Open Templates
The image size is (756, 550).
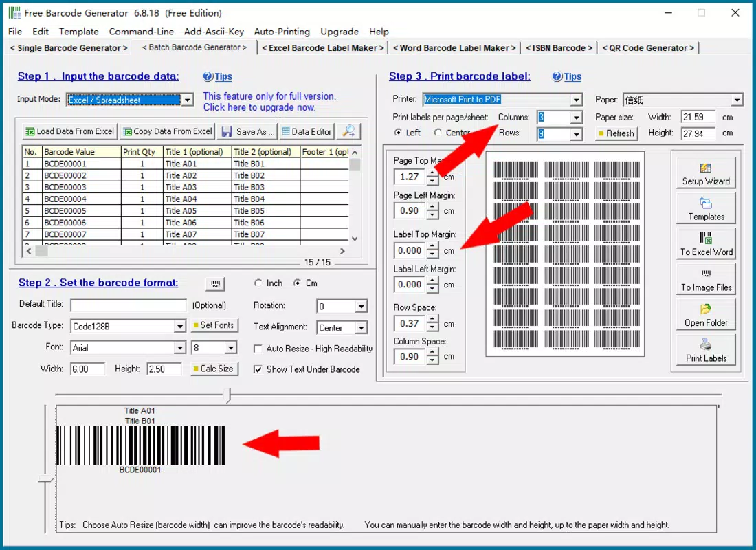click(706, 210)
